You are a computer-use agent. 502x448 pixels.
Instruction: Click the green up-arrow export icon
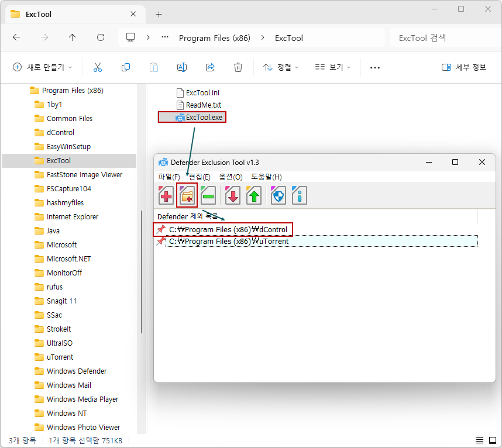coord(254,195)
